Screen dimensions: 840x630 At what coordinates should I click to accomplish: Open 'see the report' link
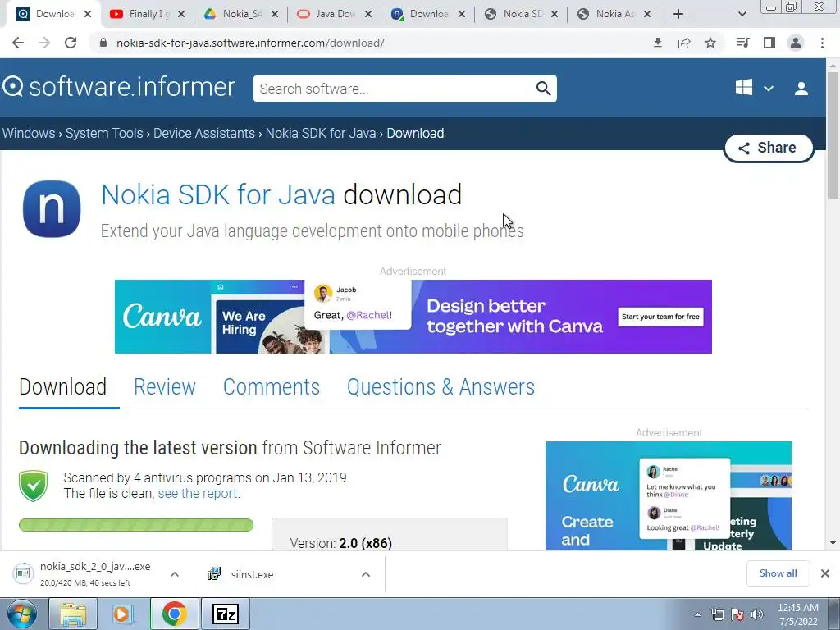pos(199,493)
